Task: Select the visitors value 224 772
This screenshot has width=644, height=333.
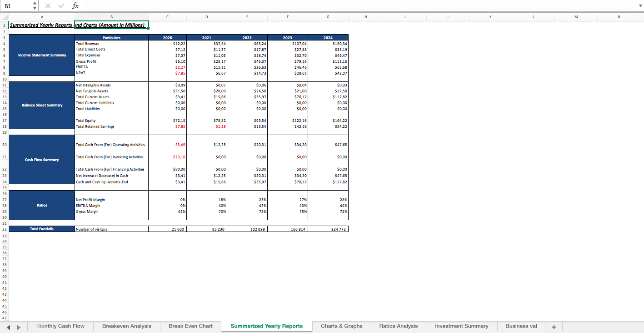Action: click(x=328, y=229)
